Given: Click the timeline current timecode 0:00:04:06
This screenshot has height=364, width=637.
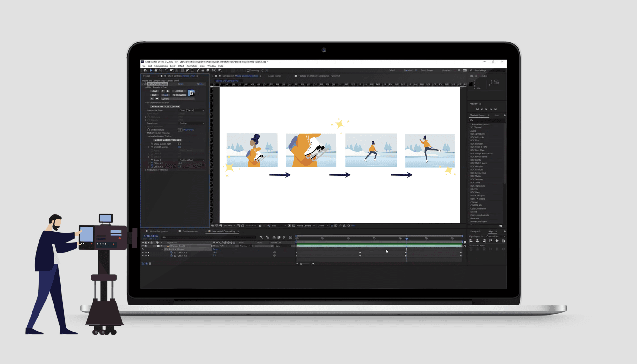Looking at the screenshot, I should click(x=151, y=236).
